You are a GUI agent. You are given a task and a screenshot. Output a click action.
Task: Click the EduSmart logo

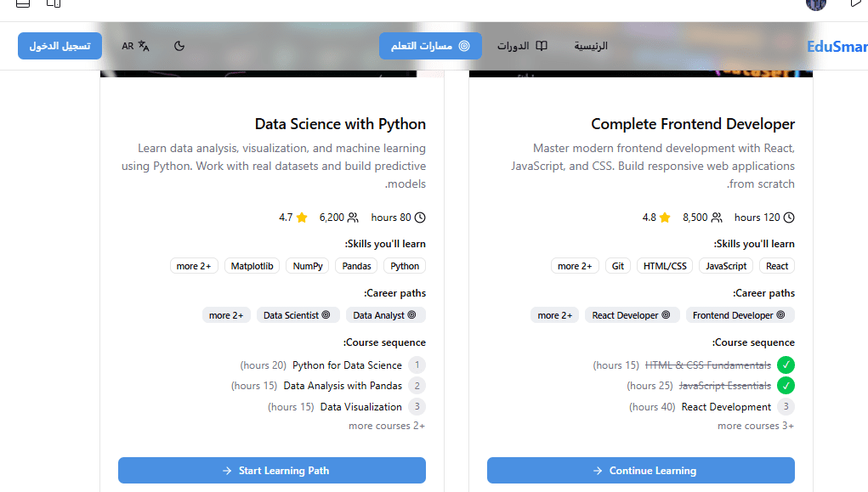837,47
